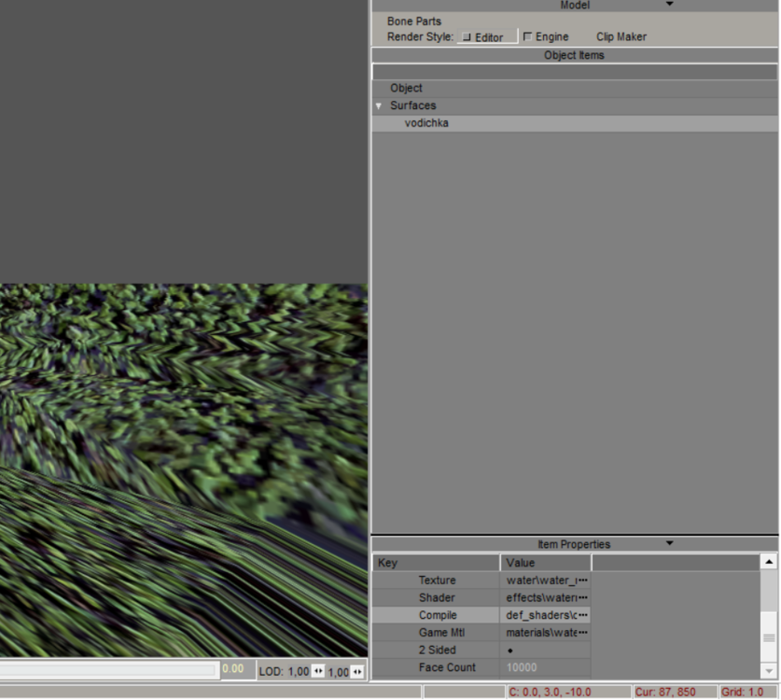Toggle the Engine render style checkbox
This screenshot has height=700, width=781.
pyautogui.click(x=527, y=36)
